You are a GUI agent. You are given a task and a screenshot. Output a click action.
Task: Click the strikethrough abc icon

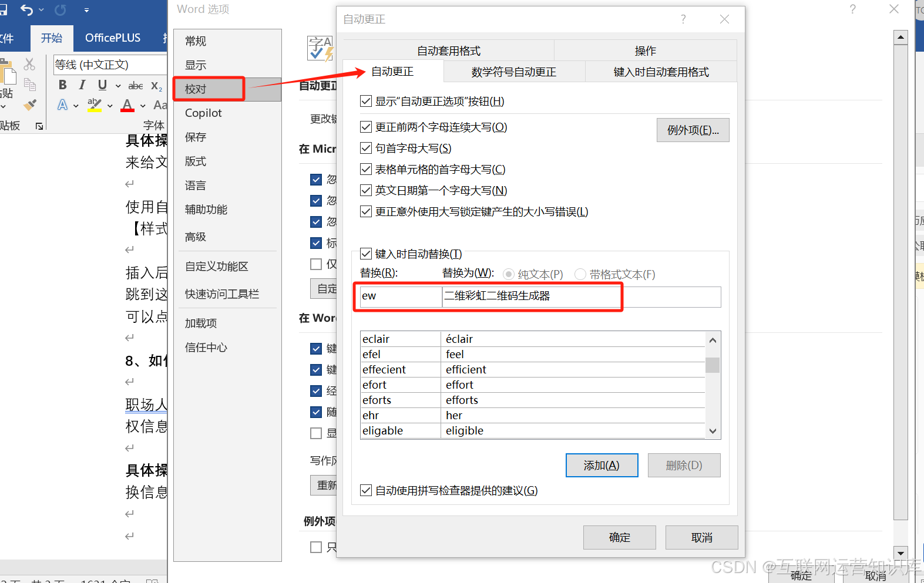tap(136, 86)
